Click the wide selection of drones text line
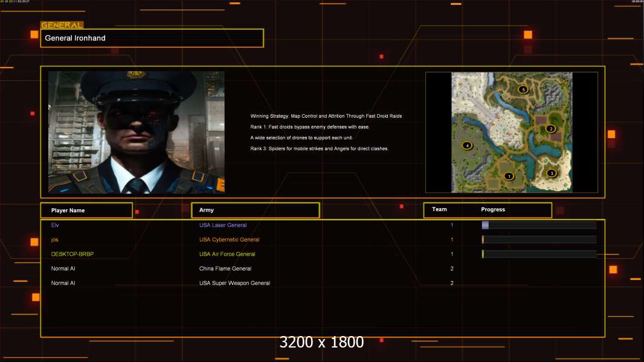The width and height of the screenshot is (644, 362). coord(301,138)
